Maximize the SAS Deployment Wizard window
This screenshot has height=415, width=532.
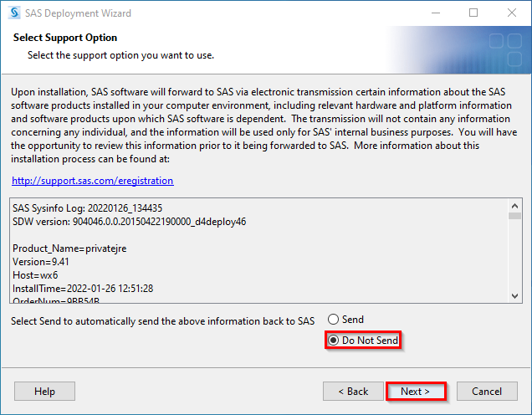(473, 13)
